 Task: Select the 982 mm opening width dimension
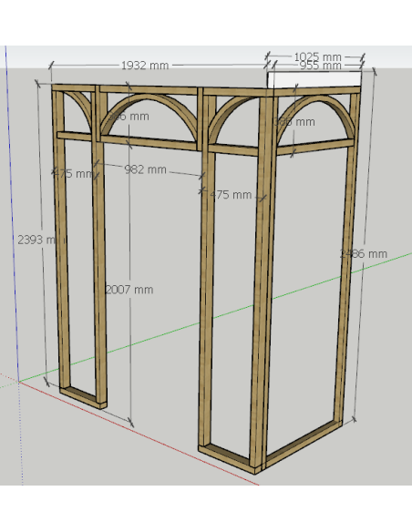pyautogui.click(x=145, y=169)
